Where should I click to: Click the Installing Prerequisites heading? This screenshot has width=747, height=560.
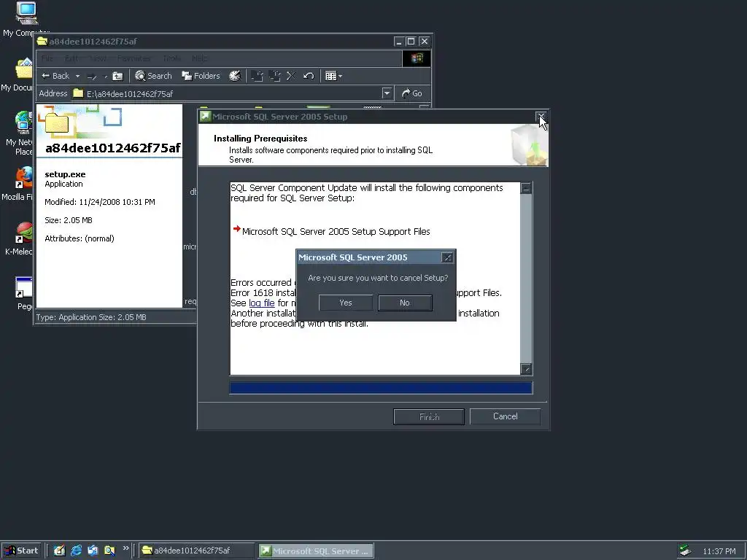coord(260,139)
